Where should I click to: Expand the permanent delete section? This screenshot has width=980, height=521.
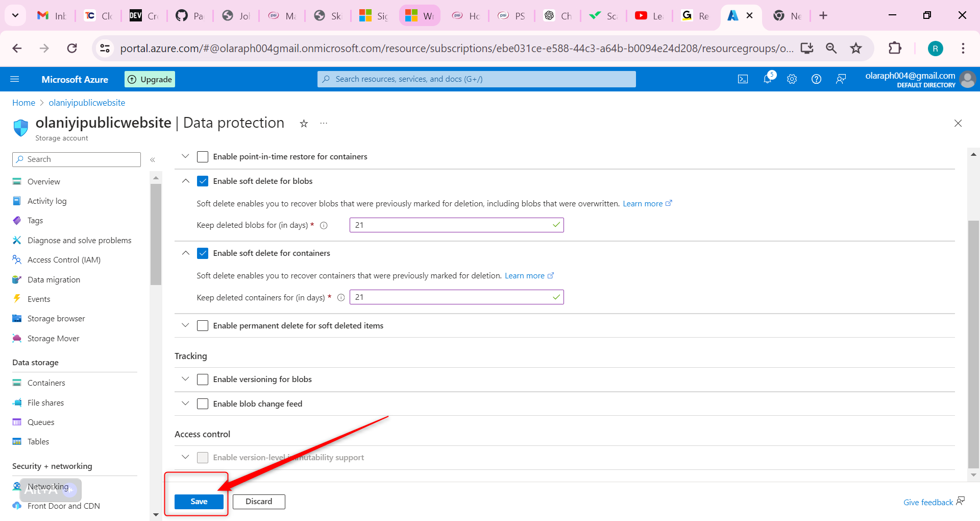tap(185, 325)
